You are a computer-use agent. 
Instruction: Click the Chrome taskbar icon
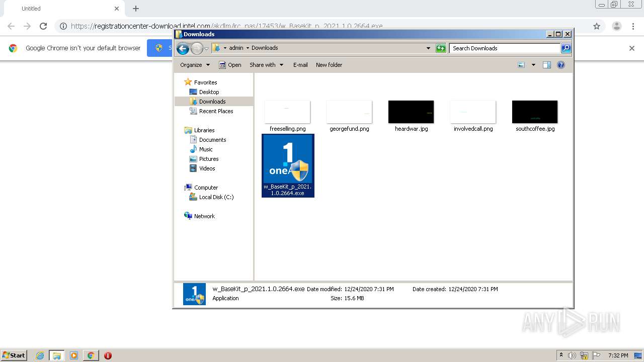coord(91,355)
